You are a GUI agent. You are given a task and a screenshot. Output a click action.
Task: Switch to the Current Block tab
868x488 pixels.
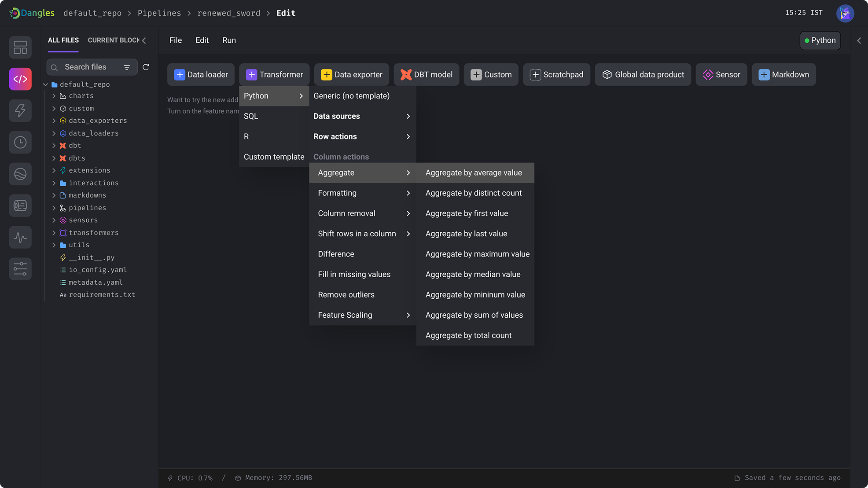114,40
